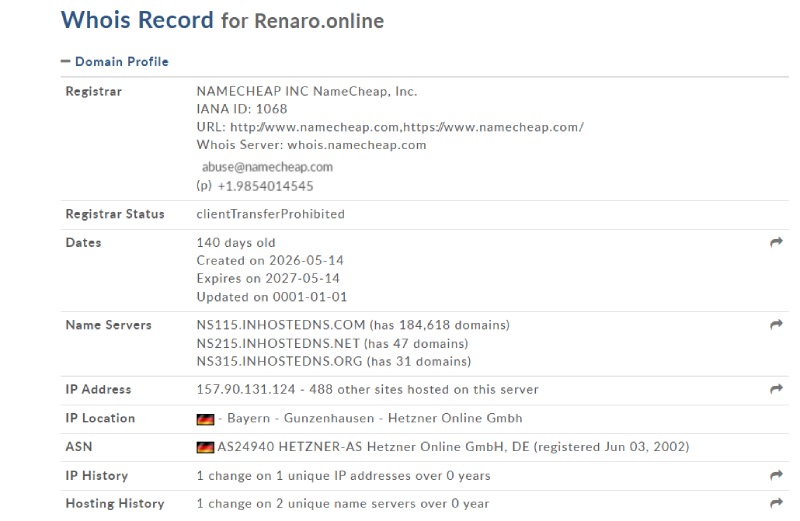
Task: Click the IP Address row label
Action: 98,389
